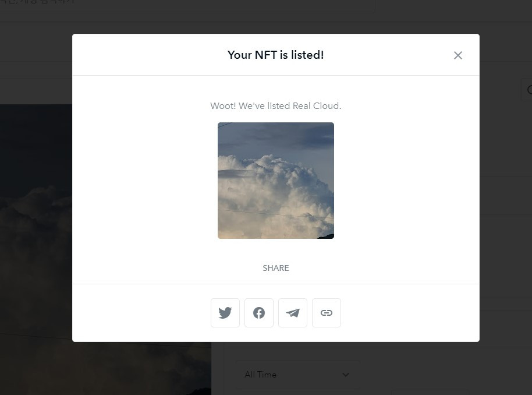Screen dimensions: 532x395
Task: Expand the All Time dropdown
Action: (x=298, y=375)
